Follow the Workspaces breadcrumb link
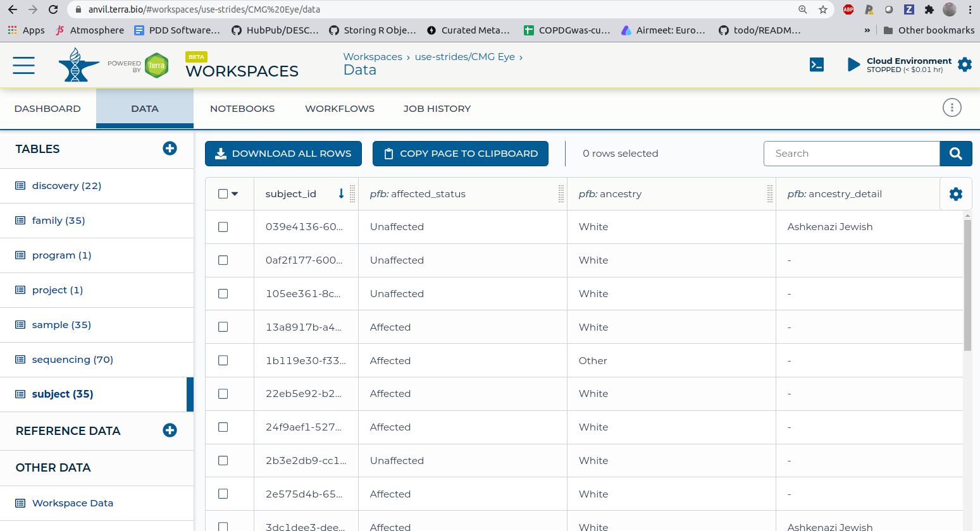The image size is (980, 531). [373, 57]
